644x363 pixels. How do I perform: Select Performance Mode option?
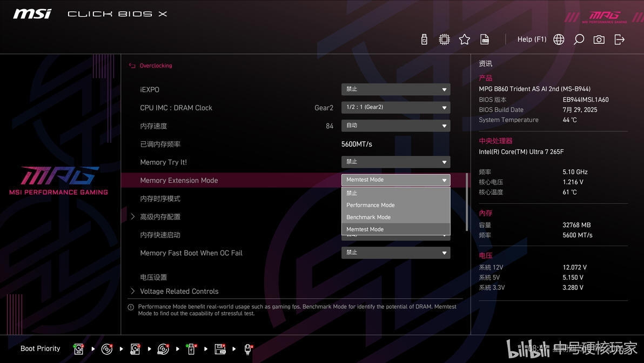coord(395,204)
